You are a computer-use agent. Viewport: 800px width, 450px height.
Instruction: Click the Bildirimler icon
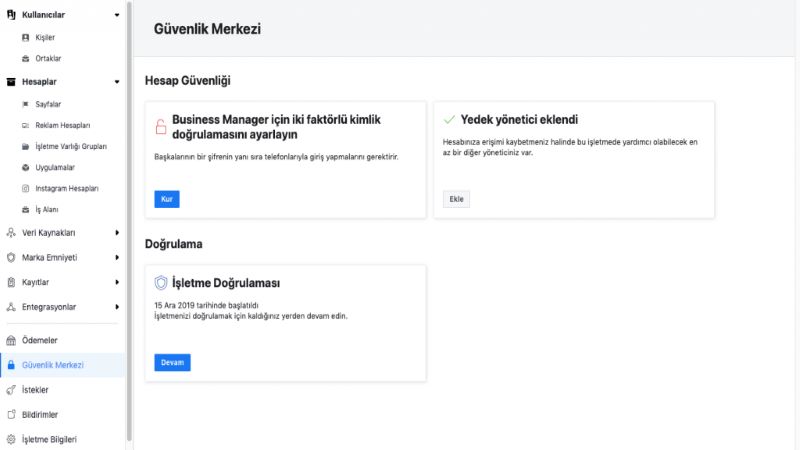pyautogui.click(x=11, y=414)
